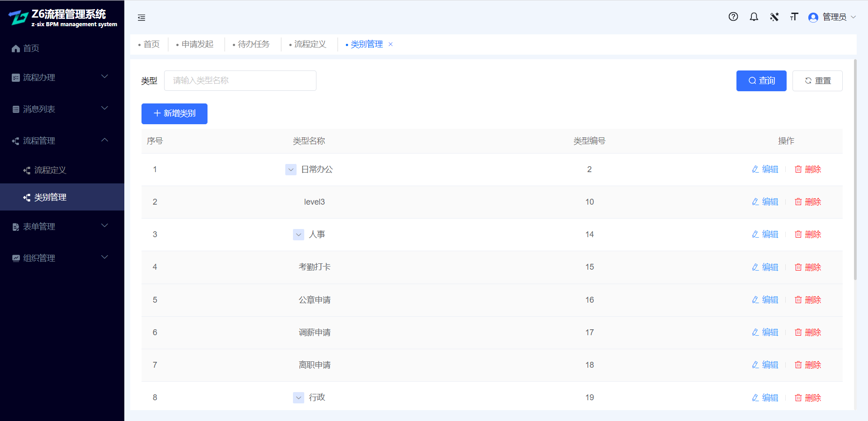Viewport: 868px width, 421px height.
Task: Click 删除 link for 人事
Action: (x=808, y=234)
